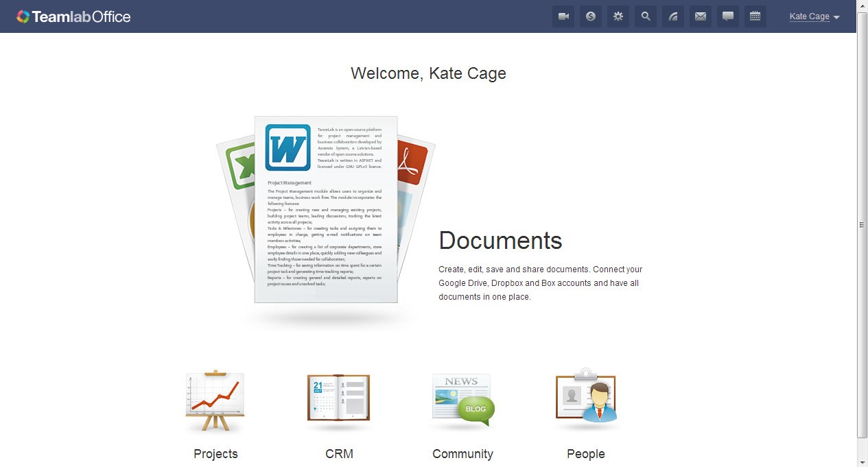Open the video camera icon in header

pyautogui.click(x=563, y=16)
